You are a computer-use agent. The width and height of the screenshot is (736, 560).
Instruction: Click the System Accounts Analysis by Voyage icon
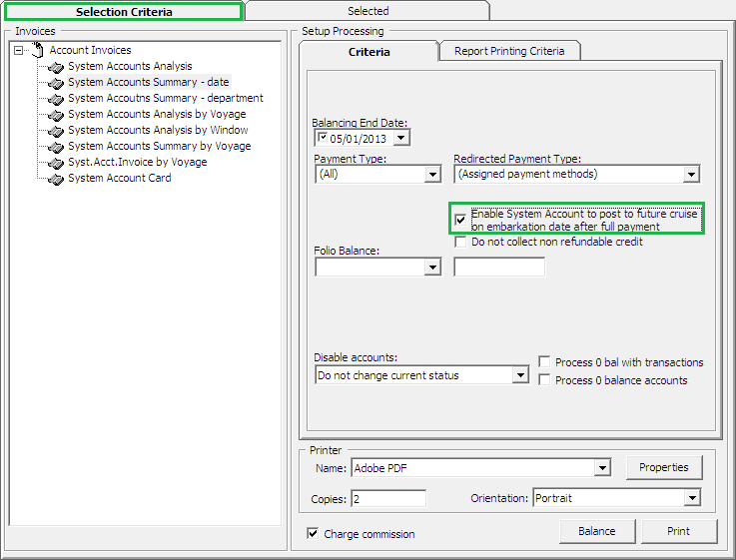[x=56, y=116]
